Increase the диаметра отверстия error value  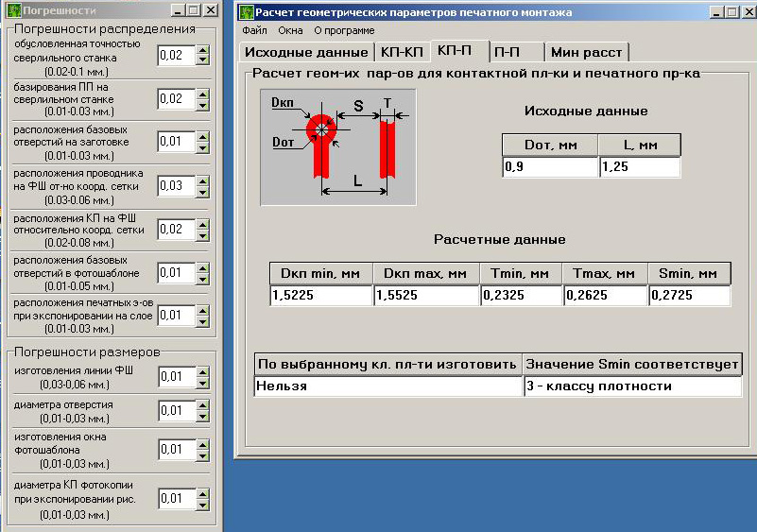point(202,405)
